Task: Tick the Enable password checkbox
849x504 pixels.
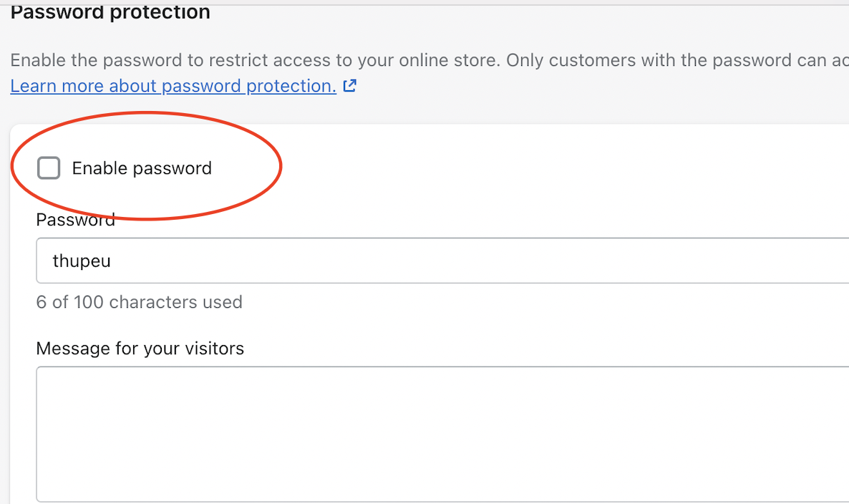Action: click(x=49, y=168)
